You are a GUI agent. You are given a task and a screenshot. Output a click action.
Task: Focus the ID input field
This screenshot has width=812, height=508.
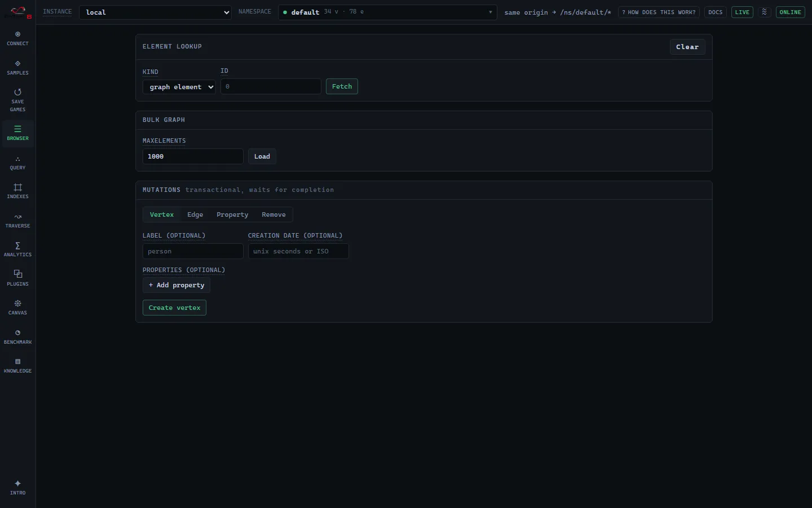coord(271,86)
